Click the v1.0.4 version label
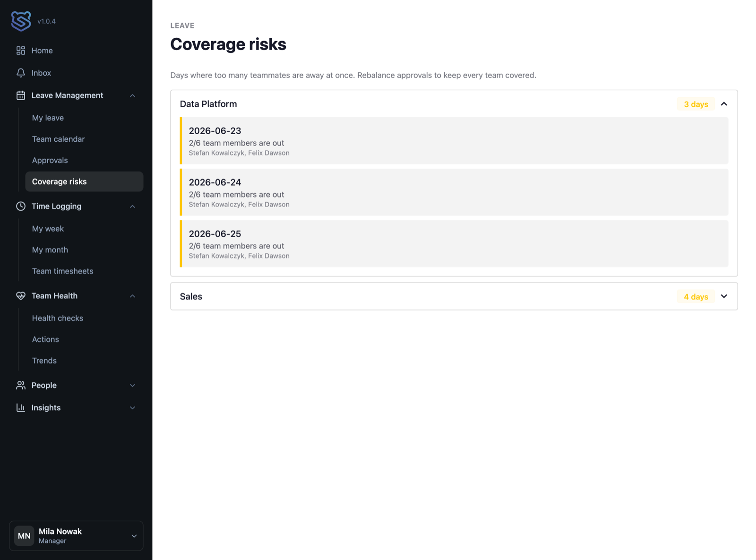Image resolution: width=756 pixels, height=560 pixels. (46, 21)
